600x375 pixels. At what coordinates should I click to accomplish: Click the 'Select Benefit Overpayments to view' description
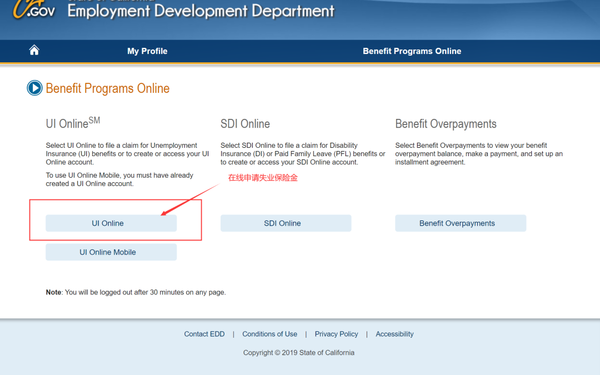479,154
